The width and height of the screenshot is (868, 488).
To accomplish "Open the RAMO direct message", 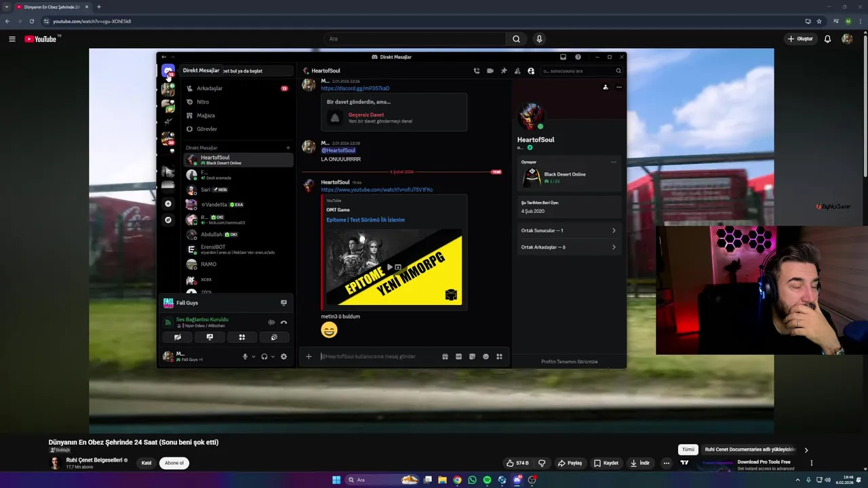I will 238,264.
